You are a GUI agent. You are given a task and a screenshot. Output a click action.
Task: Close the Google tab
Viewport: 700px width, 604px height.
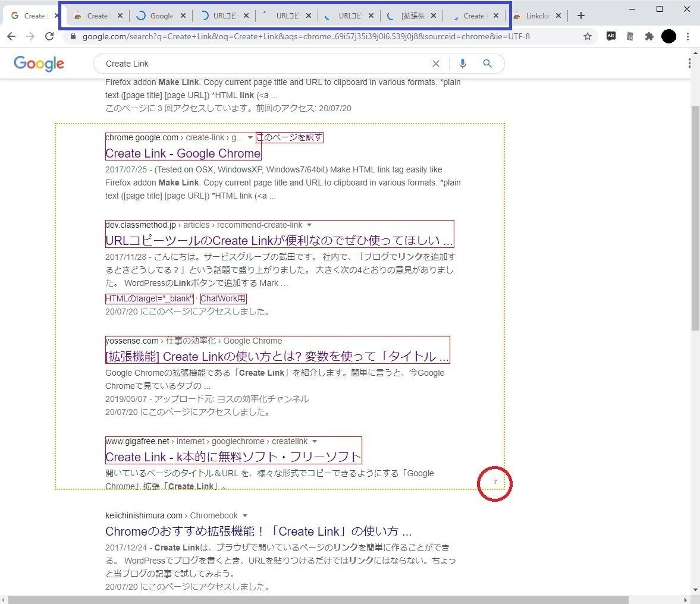[x=183, y=15]
